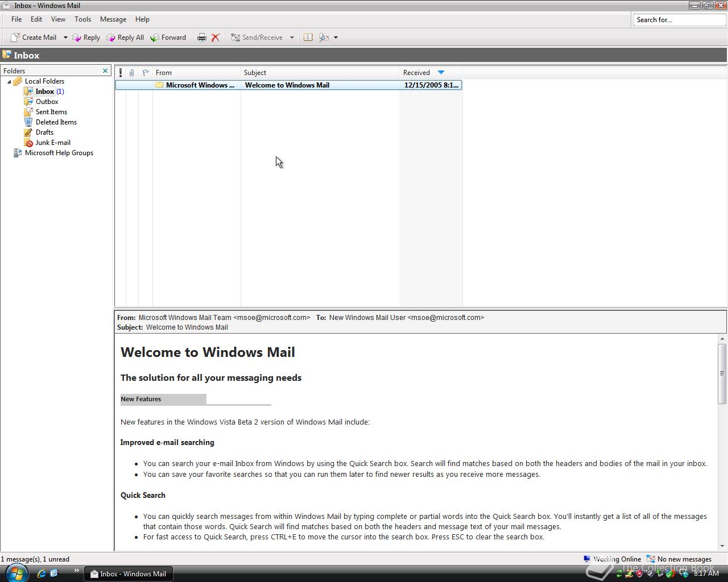728x582 pixels.
Task: Click the taskbar clock showing 8:17 AM
Action: (x=706, y=573)
